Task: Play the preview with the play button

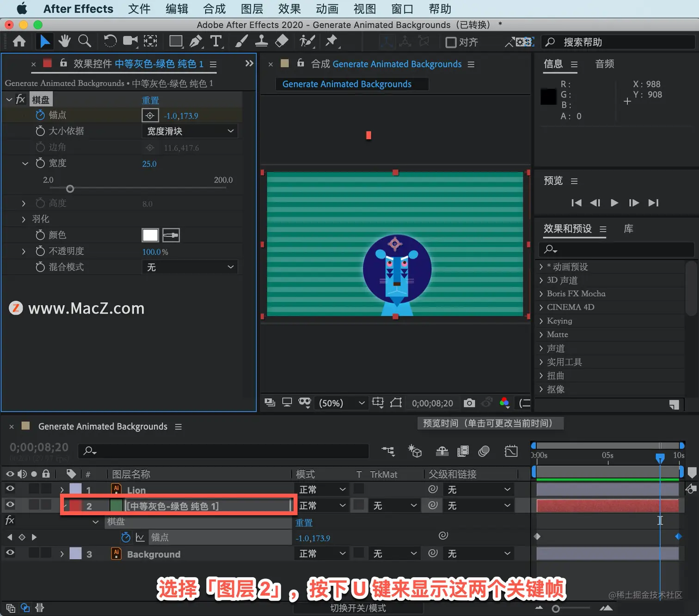Action: (x=614, y=203)
